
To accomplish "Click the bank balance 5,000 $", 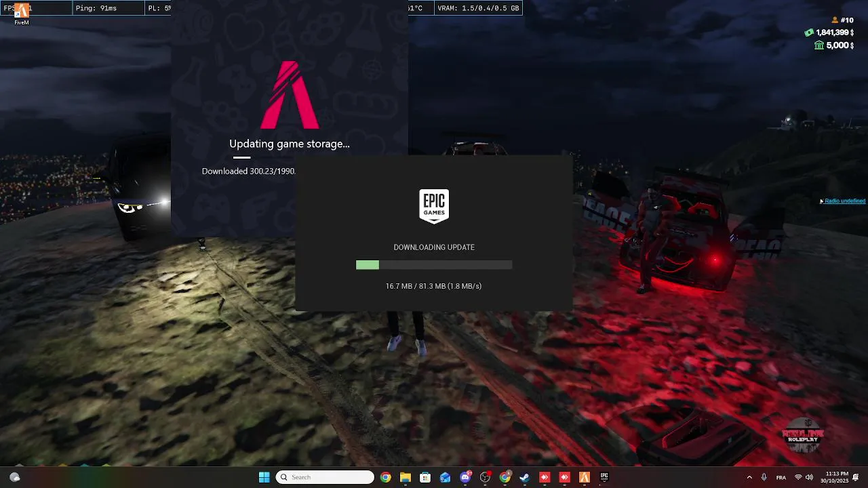I will [x=840, y=45].
